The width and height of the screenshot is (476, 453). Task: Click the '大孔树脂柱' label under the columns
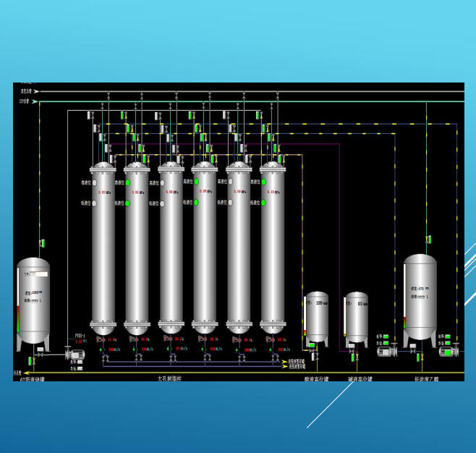click(169, 378)
